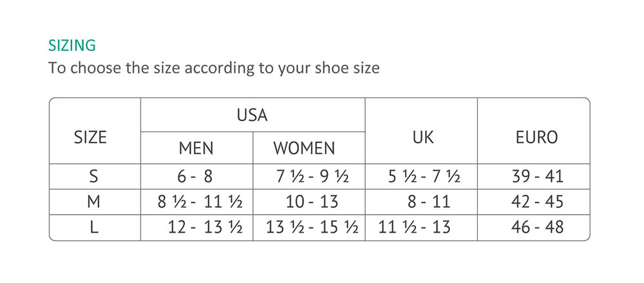Click the M size row label
Screen dimensions: 644x283
point(94,202)
